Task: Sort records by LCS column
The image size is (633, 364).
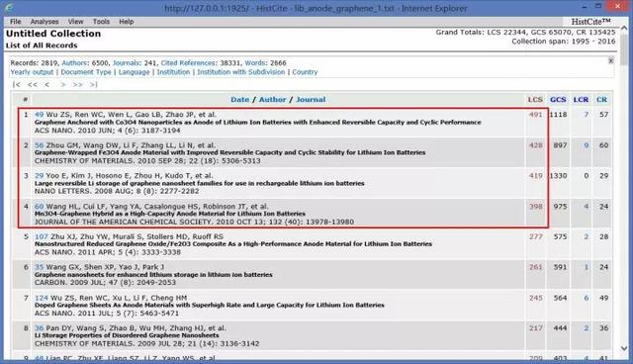Action: coord(535,99)
